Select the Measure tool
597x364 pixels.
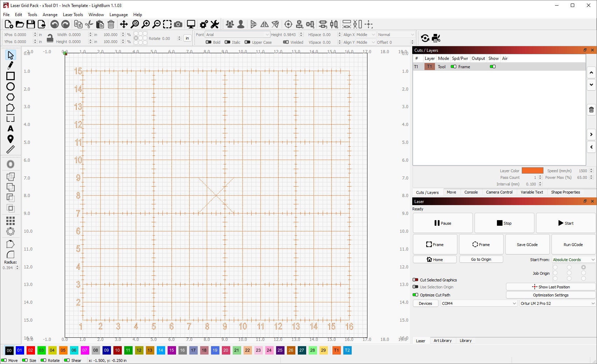pos(10,149)
